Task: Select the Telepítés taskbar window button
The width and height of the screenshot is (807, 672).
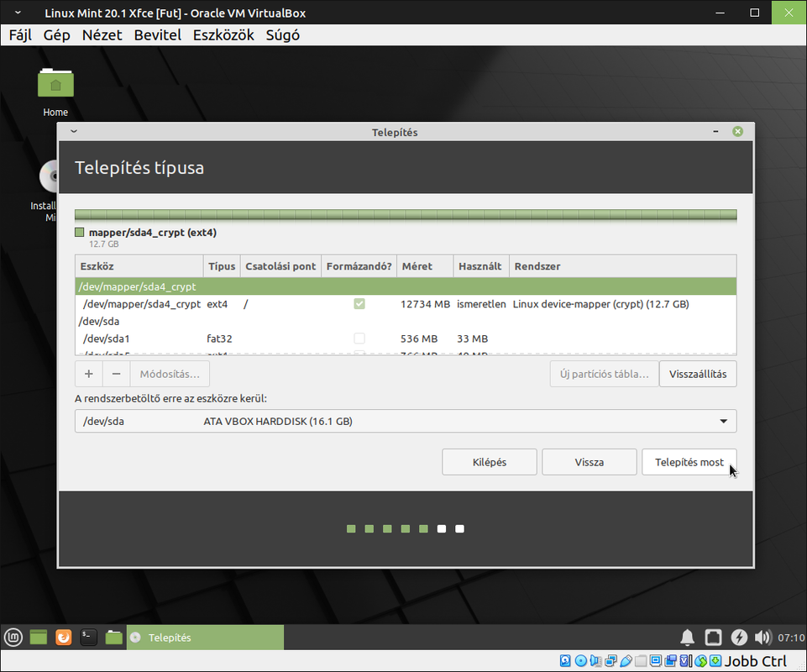Action: tap(205, 638)
